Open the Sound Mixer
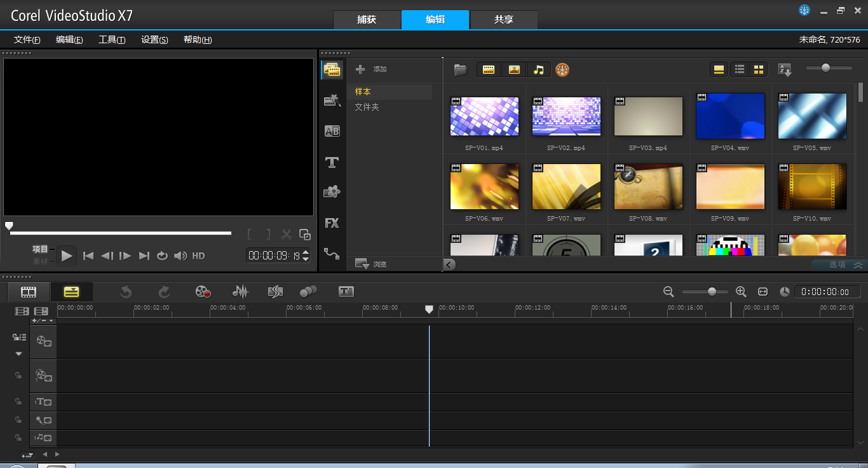The height and width of the screenshot is (468, 868). tap(241, 292)
